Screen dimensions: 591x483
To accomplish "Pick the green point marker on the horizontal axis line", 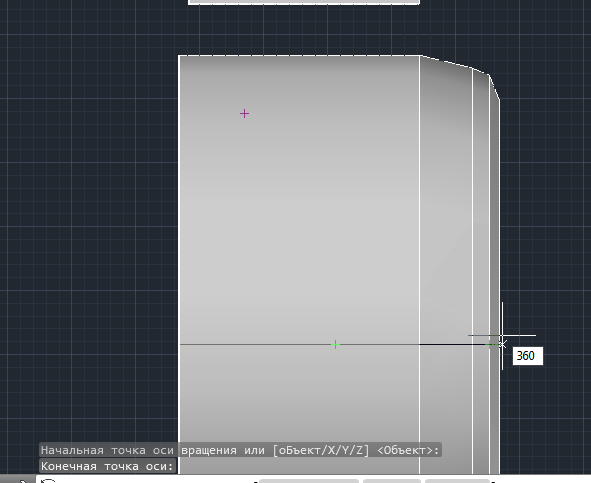I will (x=335, y=344).
